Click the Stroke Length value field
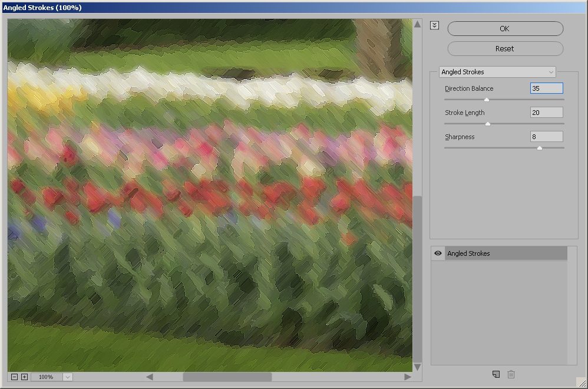 point(546,113)
